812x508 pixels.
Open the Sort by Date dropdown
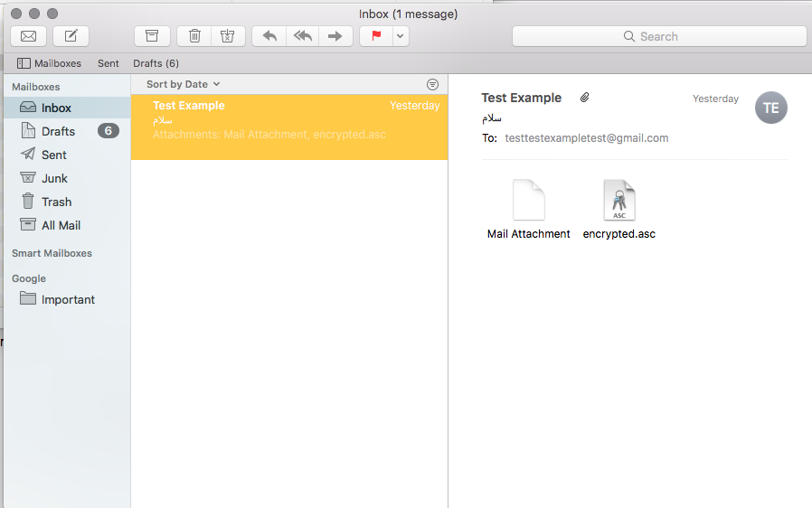tap(183, 84)
